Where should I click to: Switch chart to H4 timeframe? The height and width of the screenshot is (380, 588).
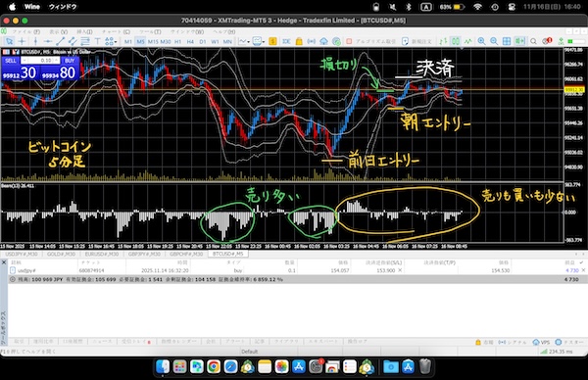coord(190,41)
